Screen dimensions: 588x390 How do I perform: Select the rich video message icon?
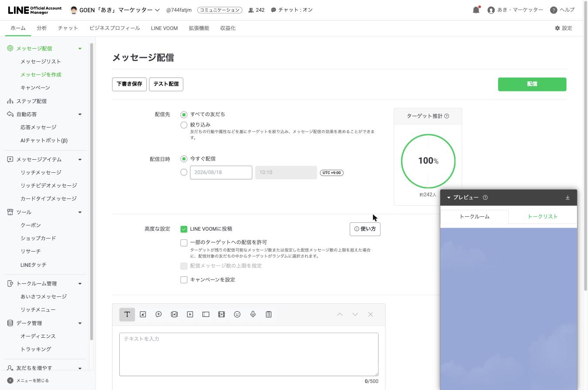click(190, 314)
